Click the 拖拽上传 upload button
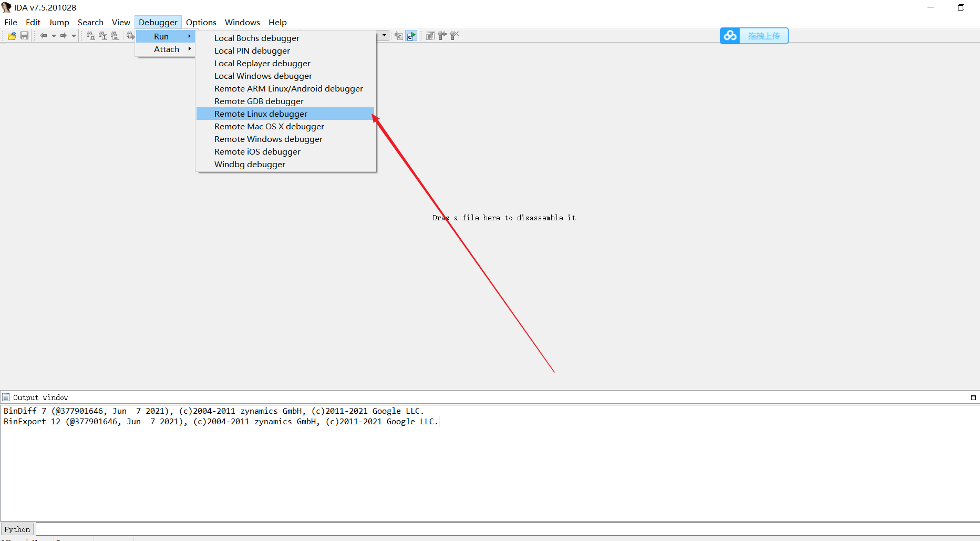This screenshot has width=980, height=541. [764, 36]
